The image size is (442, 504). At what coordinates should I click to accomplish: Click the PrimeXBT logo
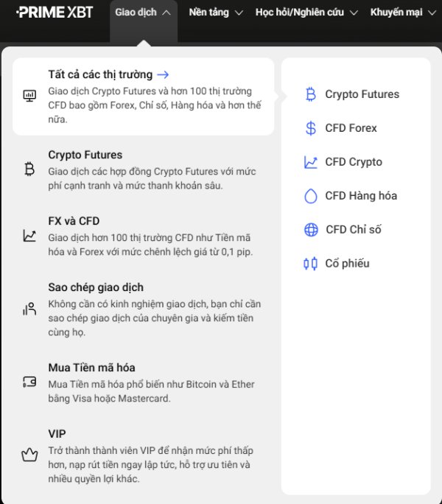pyautogui.click(x=55, y=13)
